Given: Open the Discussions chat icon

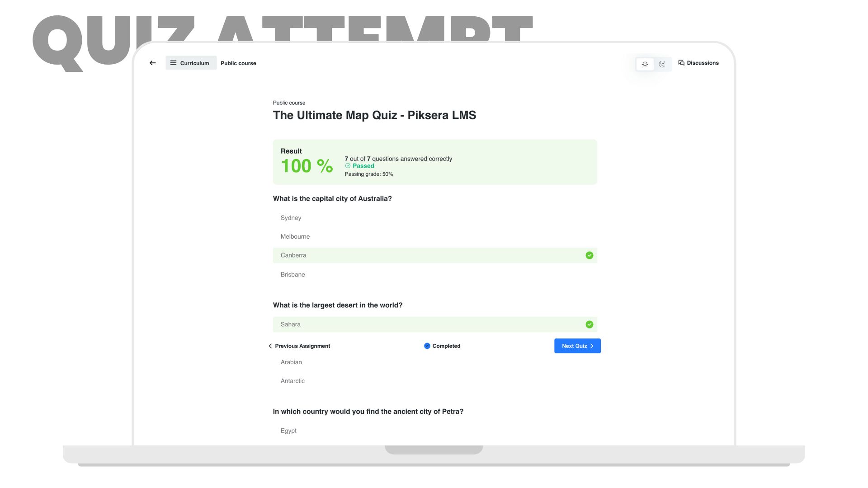Looking at the screenshot, I should point(681,63).
